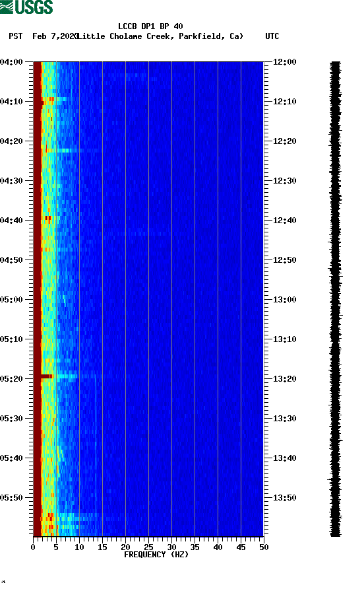
Task: Click the 12:20 UTC time label
Action: [x=284, y=141]
